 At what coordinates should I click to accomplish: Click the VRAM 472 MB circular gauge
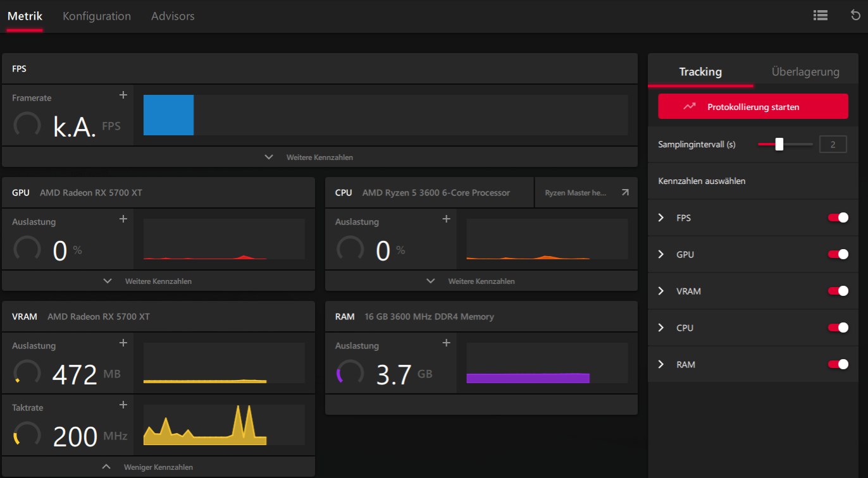(x=27, y=374)
